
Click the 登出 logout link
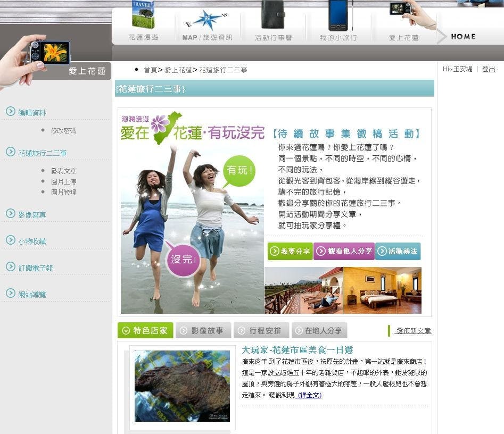[489, 68]
